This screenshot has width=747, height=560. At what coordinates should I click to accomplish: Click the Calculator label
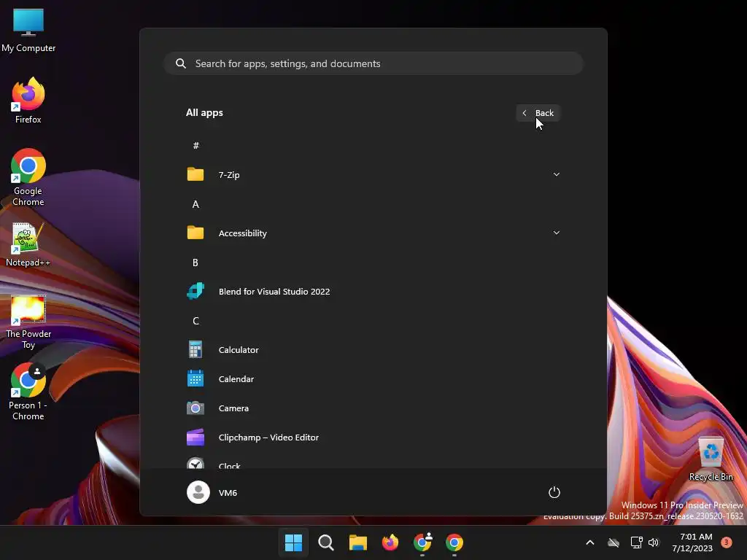pos(239,349)
